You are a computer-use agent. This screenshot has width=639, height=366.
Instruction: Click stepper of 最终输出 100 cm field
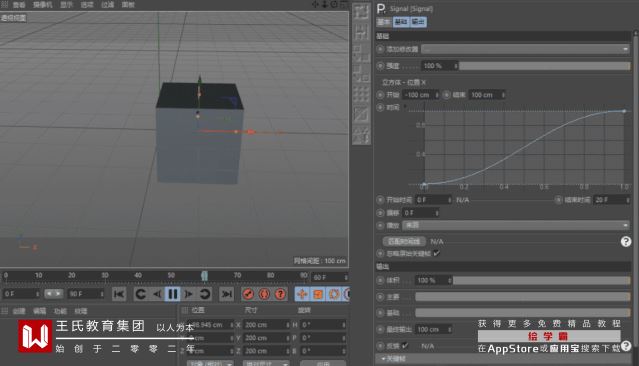pyautogui.click(x=450, y=329)
